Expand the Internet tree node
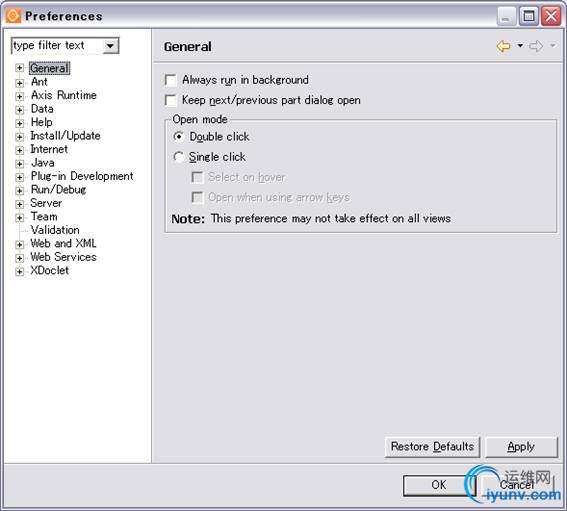Screen dimensions: 567x511 pos(20,150)
